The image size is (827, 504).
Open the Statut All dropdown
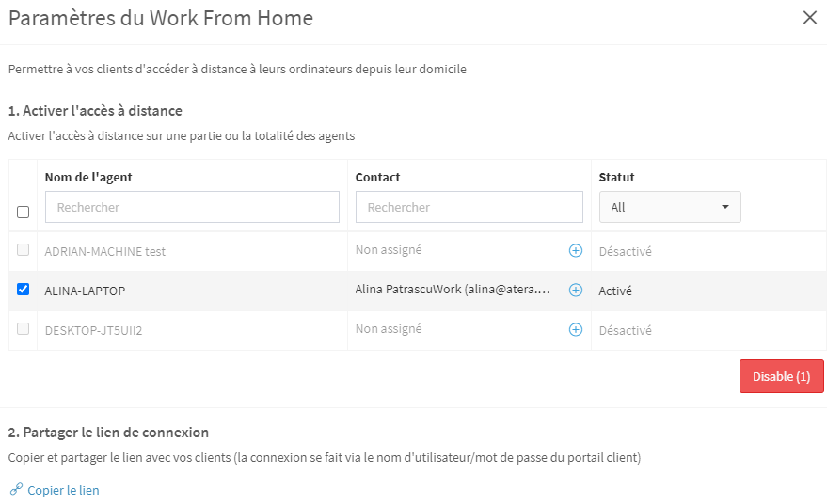tap(670, 207)
